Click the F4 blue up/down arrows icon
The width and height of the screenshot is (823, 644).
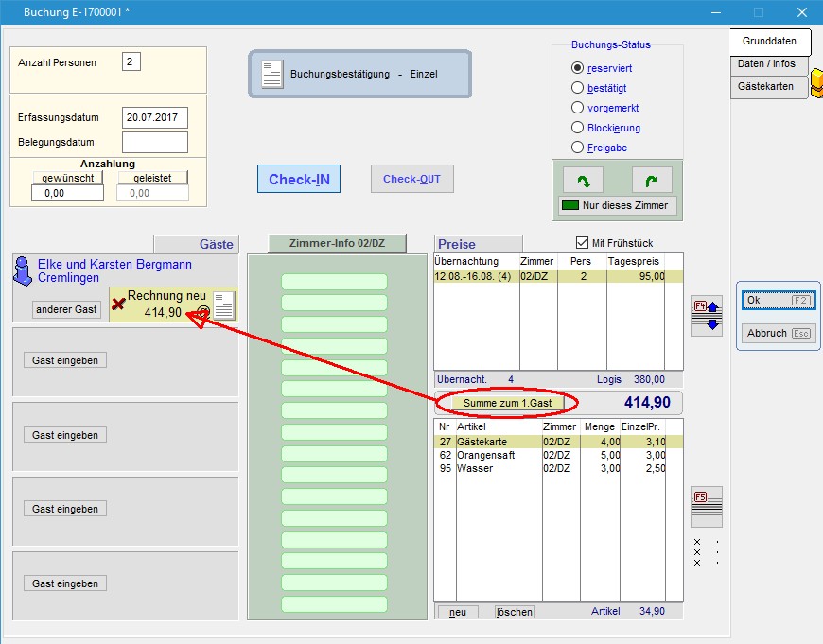point(707,315)
